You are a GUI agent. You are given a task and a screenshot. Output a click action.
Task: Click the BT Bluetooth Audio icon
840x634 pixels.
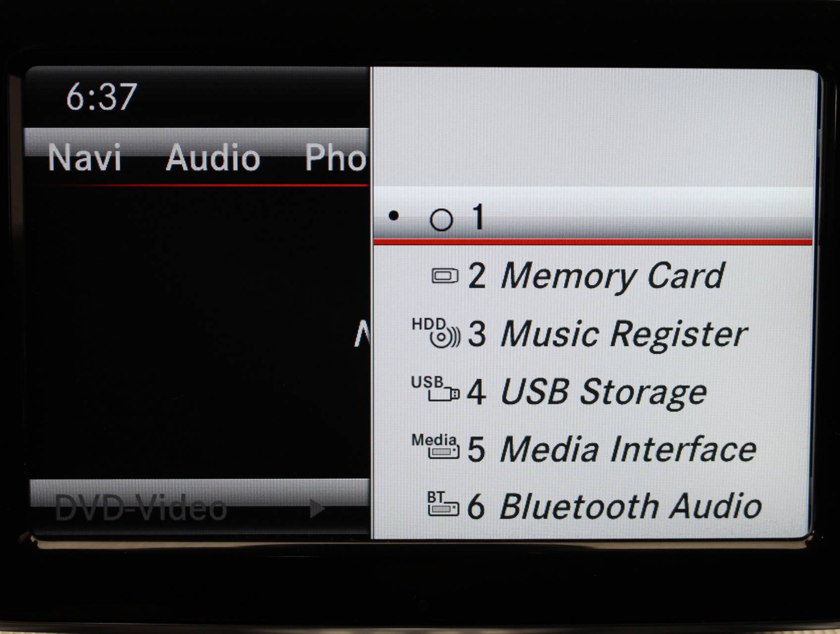tap(443, 504)
